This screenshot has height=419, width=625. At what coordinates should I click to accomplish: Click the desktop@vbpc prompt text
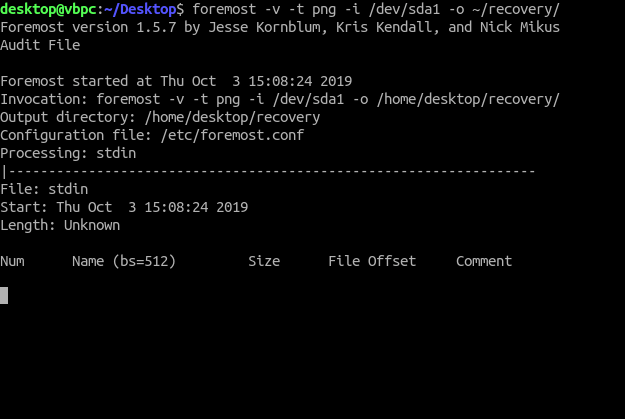pyautogui.click(x=44, y=9)
